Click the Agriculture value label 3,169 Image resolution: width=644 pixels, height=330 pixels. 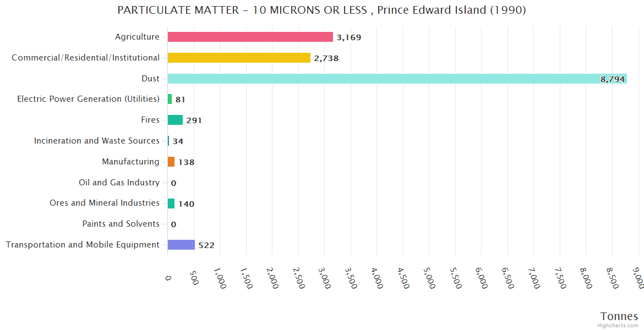pyautogui.click(x=348, y=37)
